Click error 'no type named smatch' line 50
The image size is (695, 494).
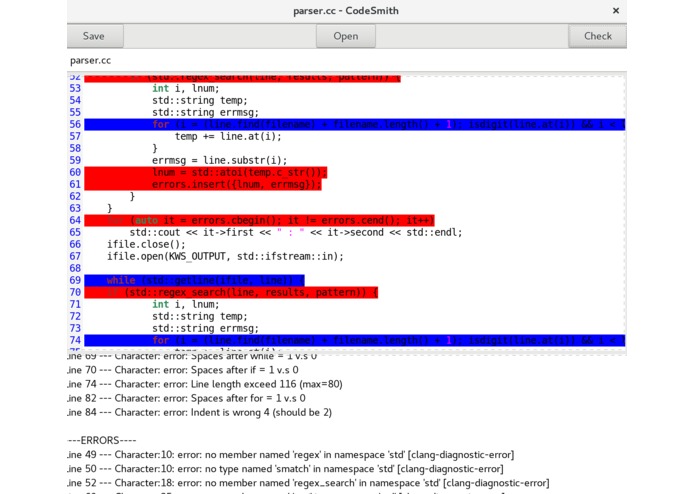click(x=285, y=469)
